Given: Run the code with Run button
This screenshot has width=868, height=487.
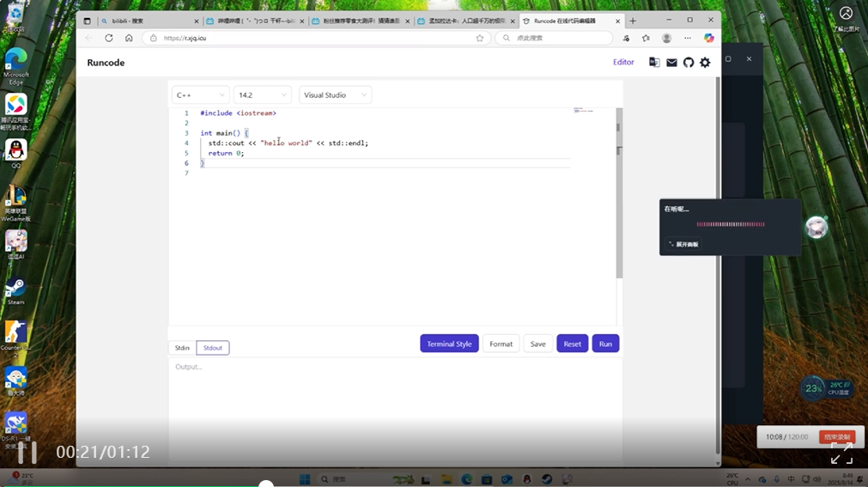Looking at the screenshot, I should (605, 344).
